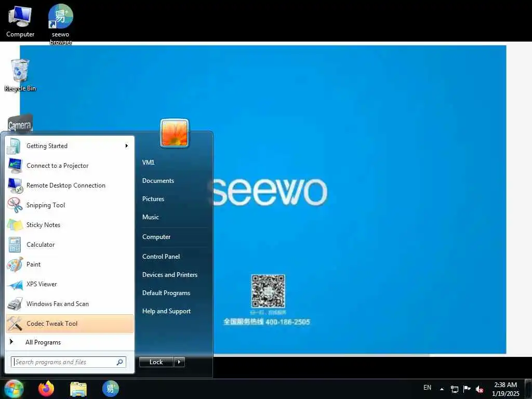The width and height of the screenshot is (532, 399).
Task: Click the Windows Fax and Scan icon
Action: click(15, 304)
